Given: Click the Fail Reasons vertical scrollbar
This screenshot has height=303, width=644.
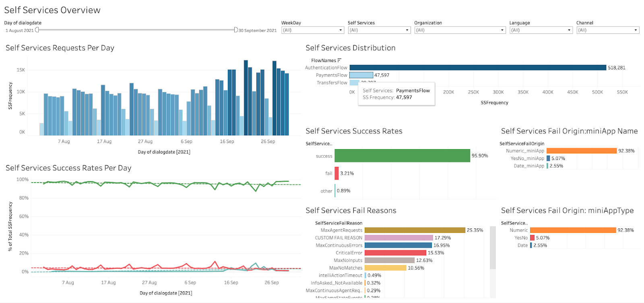Looking at the screenshot, I should pyautogui.click(x=493, y=248).
